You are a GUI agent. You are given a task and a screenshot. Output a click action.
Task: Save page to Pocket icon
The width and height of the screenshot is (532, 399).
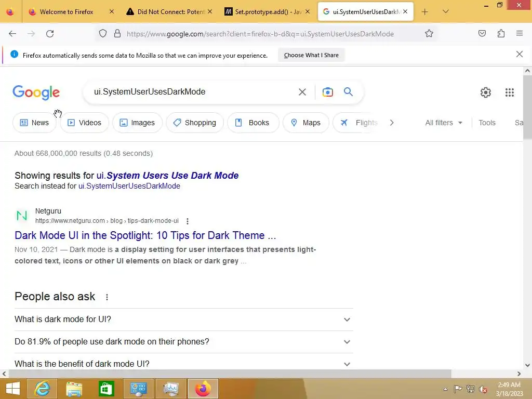tap(482, 34)
